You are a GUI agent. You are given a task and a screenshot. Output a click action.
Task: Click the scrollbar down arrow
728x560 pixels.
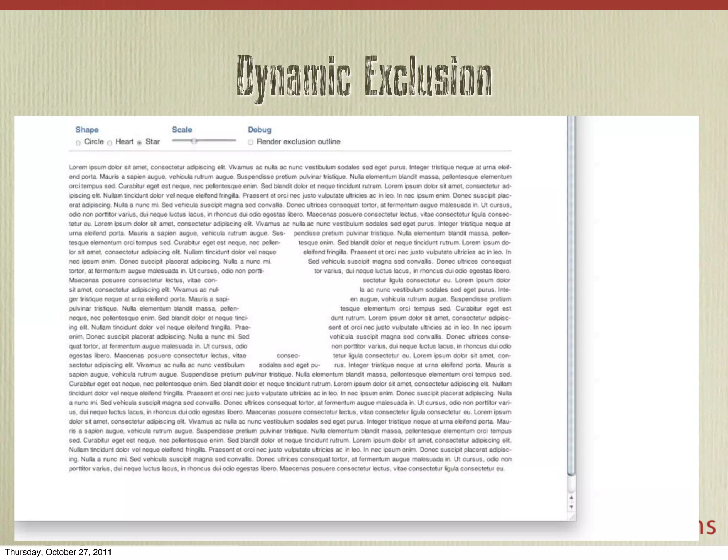point(571,506)
